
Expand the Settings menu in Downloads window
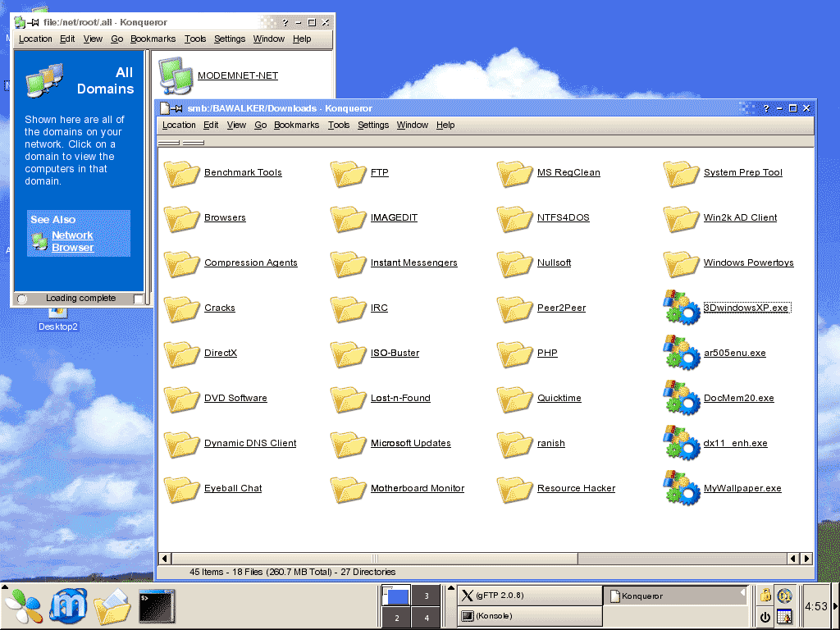tap(373, 126)
